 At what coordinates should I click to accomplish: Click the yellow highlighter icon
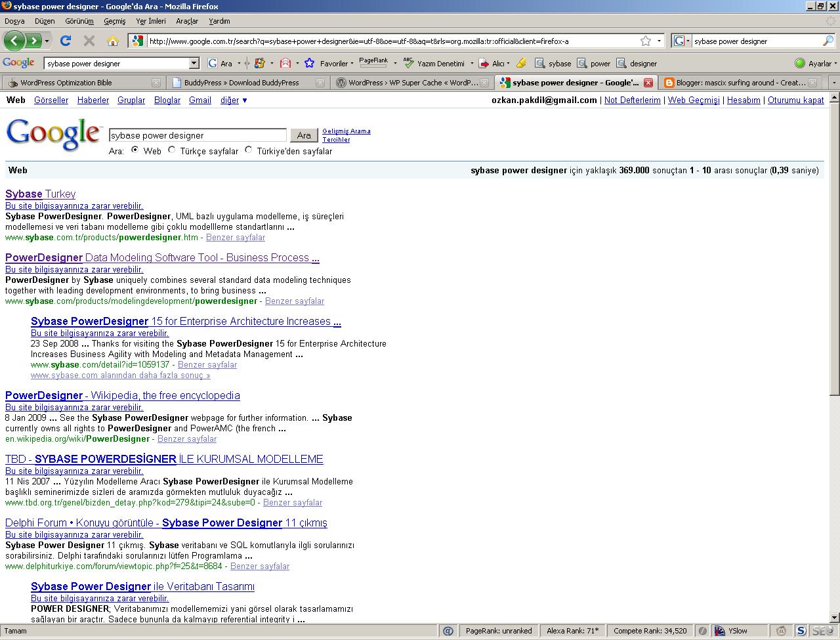(x=521, y=64)
